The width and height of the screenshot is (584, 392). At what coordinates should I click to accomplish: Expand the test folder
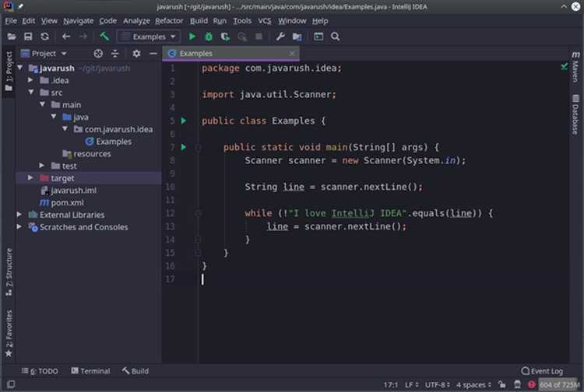(42, 166)
